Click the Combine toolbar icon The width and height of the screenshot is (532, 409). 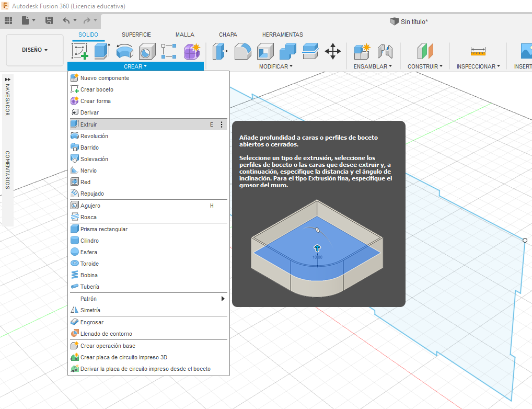[x=288, y=51]
